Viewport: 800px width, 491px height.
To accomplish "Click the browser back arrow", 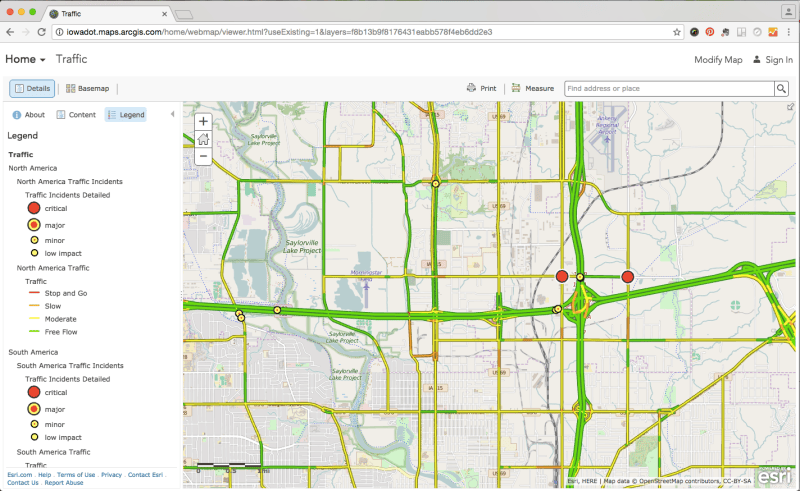I will 10,32.
